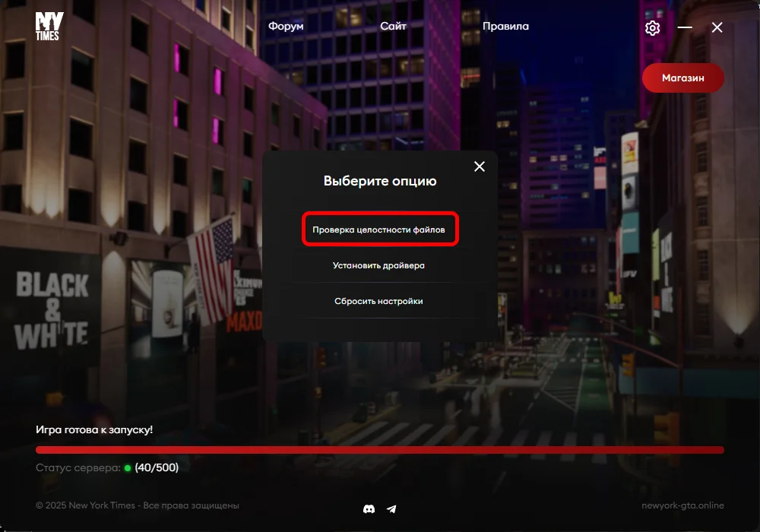Choose 'Установить драйвера' option
This screenshot has width=760, height=532.
[x=378, y=266]
